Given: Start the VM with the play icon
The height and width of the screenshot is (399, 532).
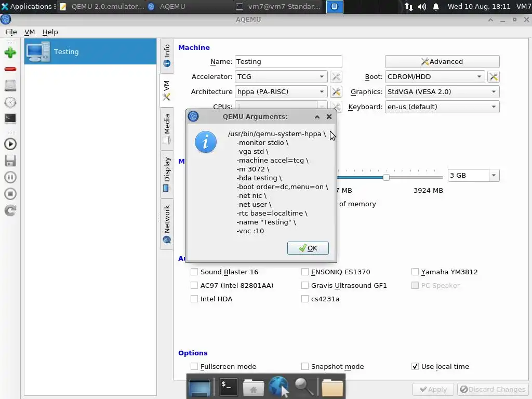Looking at the screenshot, I should (x=10, y=144).
